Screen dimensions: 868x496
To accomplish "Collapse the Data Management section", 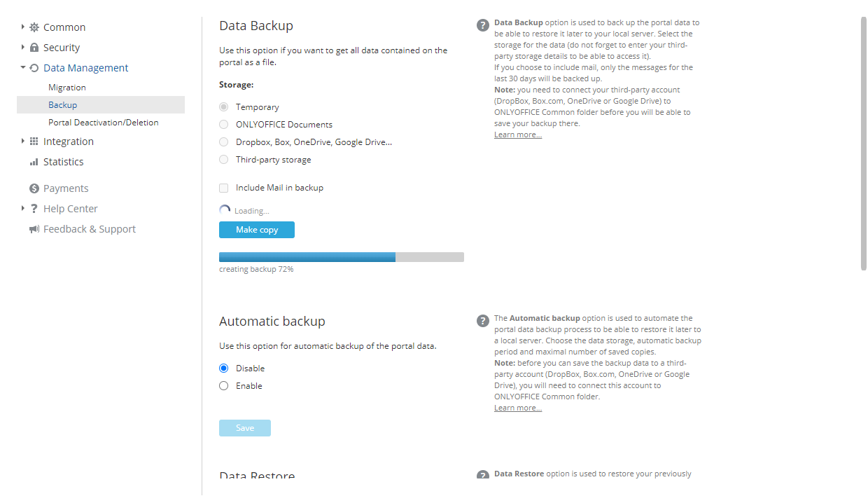I will click(21, 67).
